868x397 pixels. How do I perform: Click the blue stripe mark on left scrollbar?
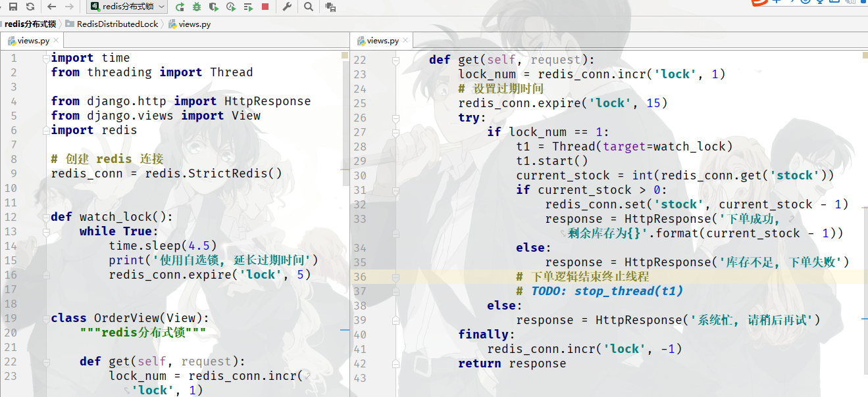[344, 330]
